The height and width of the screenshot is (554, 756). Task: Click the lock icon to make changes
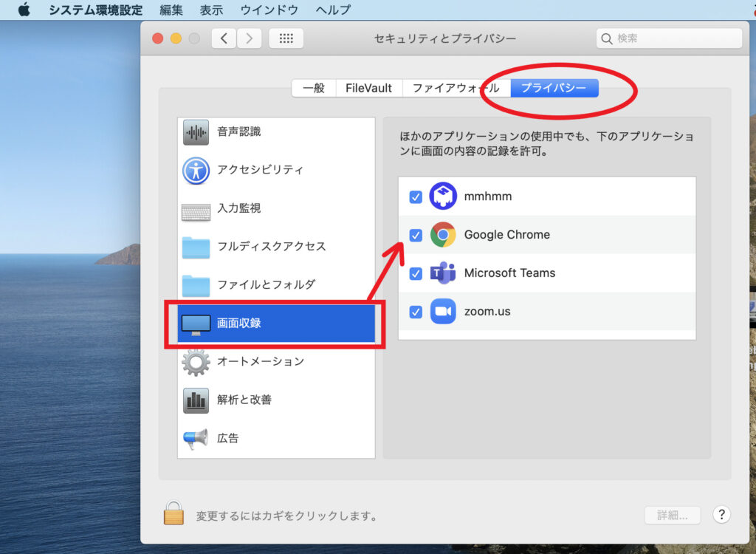173,513
